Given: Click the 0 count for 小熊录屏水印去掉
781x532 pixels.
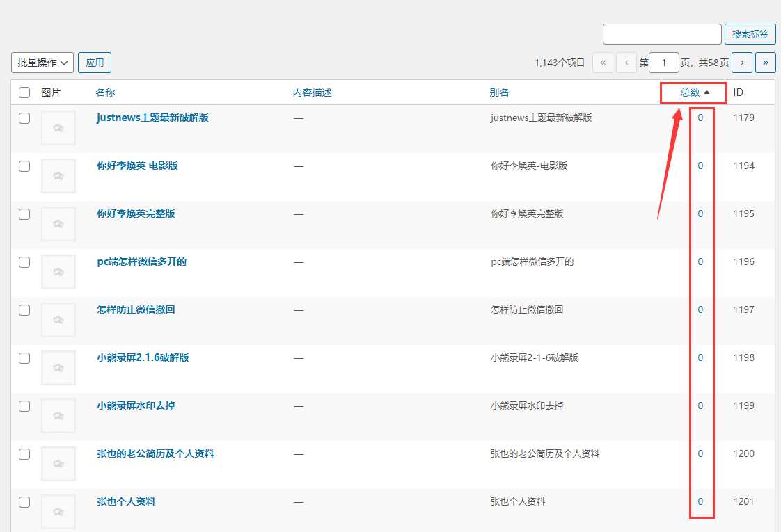Looking at the screenshot, I should click(700, 405).
